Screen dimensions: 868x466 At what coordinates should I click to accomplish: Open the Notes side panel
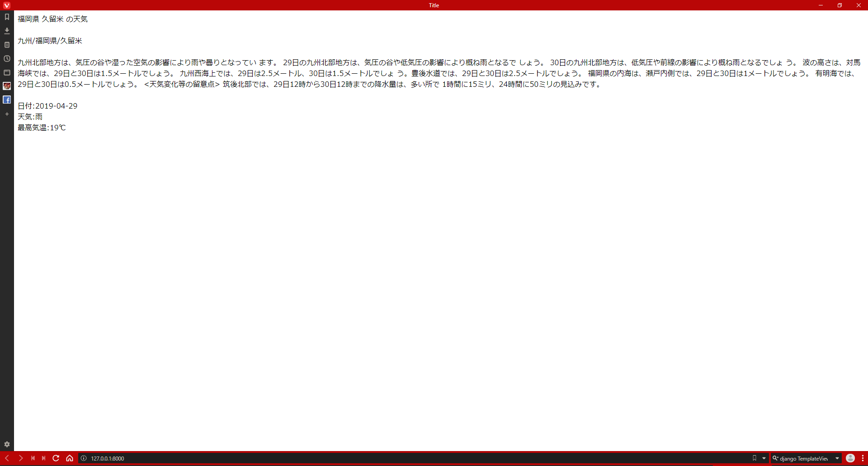point(7,45)
